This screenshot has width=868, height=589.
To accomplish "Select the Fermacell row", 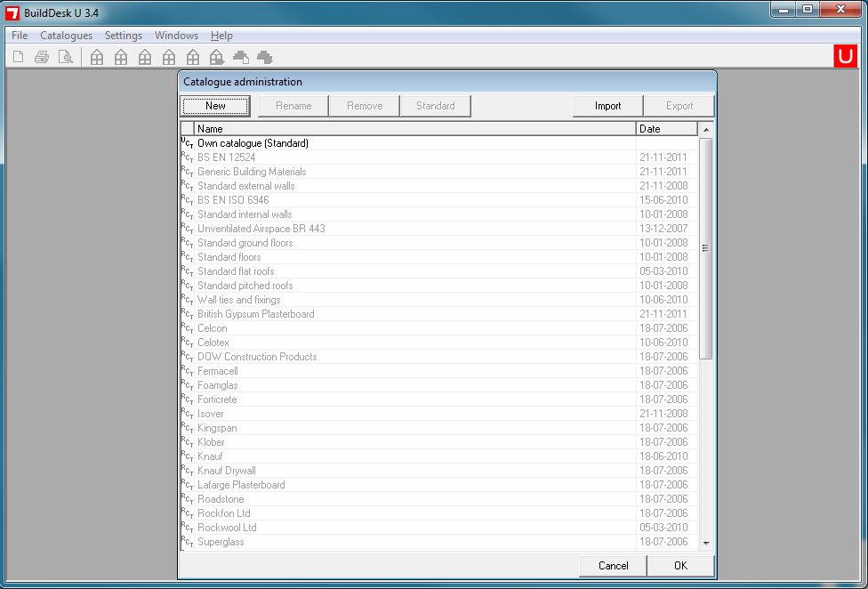I will click(439, 371).
